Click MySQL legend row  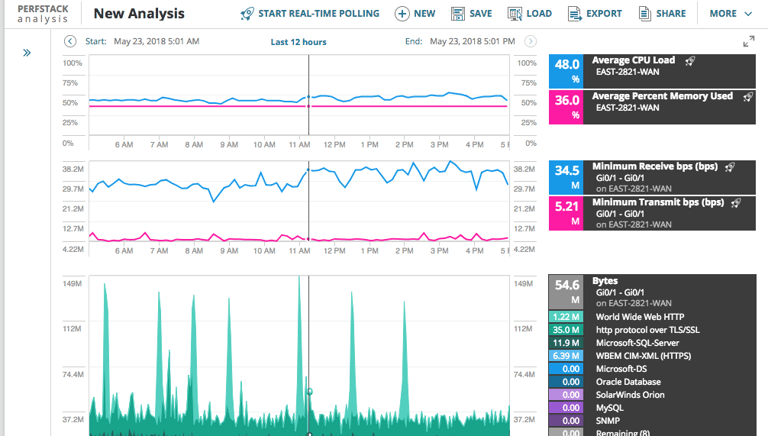click(x=652, y=408)
